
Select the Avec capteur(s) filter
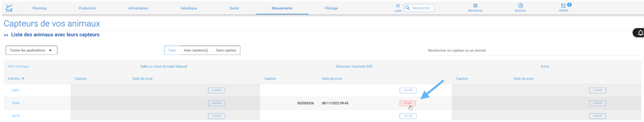(196, 50)
